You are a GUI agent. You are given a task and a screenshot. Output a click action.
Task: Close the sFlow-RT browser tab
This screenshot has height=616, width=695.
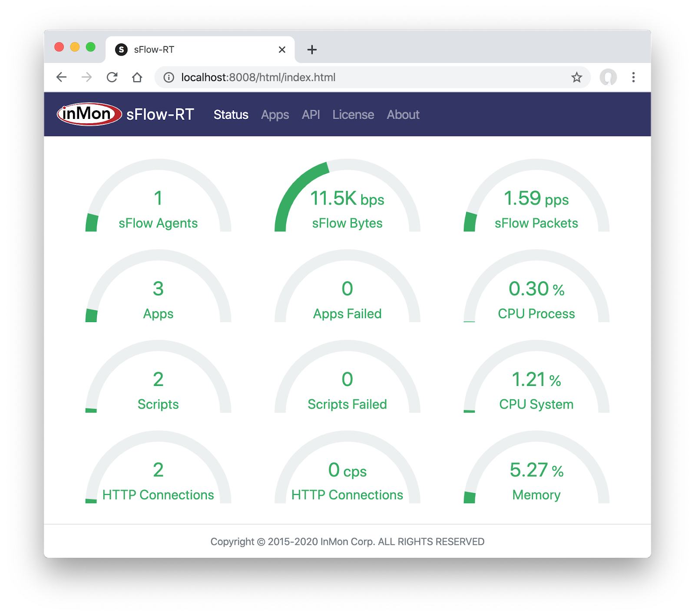[x=282, y=49]
